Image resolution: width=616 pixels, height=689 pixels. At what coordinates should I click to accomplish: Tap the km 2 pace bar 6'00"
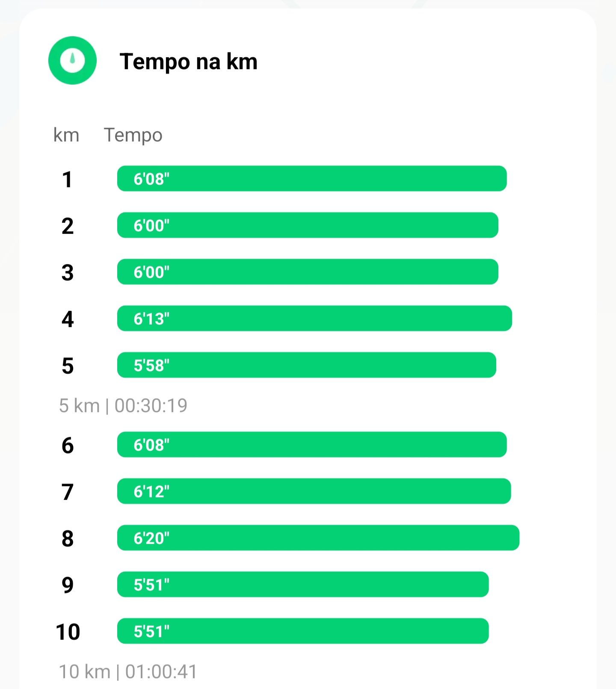pos(308,225)
